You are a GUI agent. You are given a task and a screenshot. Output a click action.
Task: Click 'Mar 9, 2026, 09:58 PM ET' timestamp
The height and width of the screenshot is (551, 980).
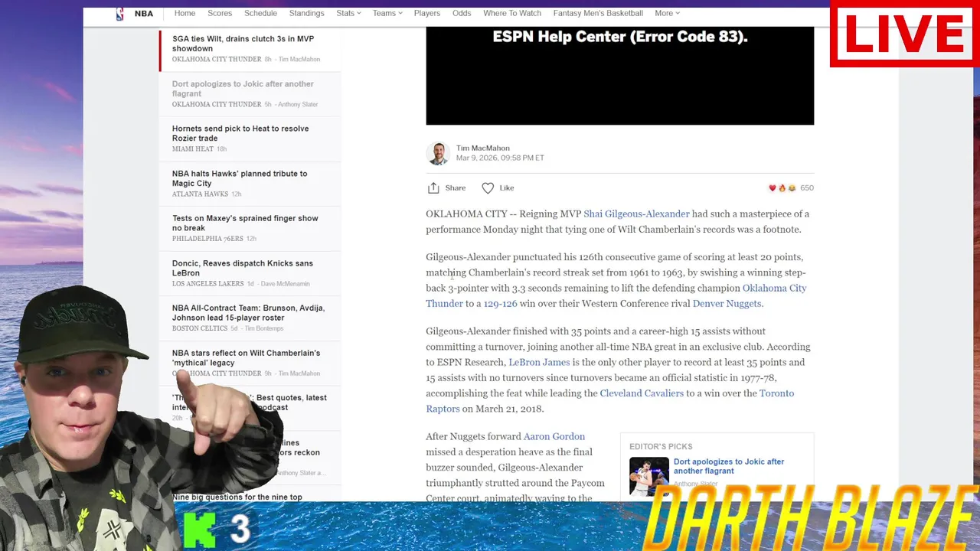point(500,158)
